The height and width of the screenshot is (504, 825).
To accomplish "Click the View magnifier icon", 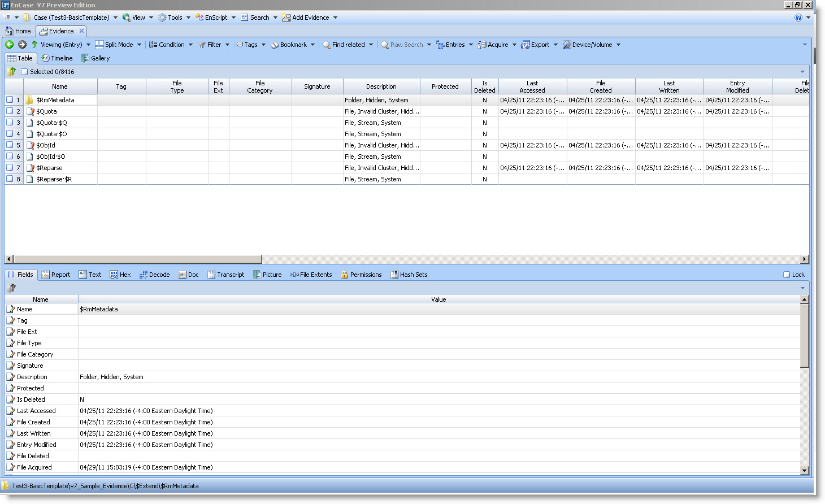I will click(127, 18).
